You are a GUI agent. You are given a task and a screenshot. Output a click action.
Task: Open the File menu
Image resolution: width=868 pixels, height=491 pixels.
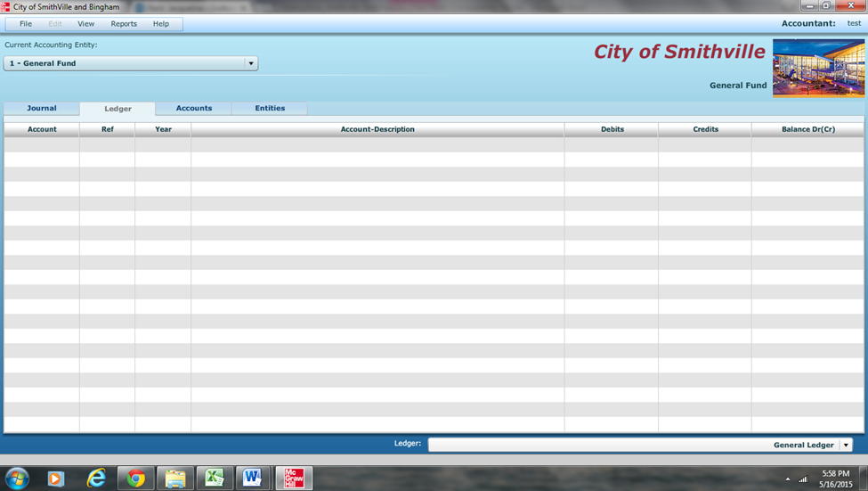26,24
